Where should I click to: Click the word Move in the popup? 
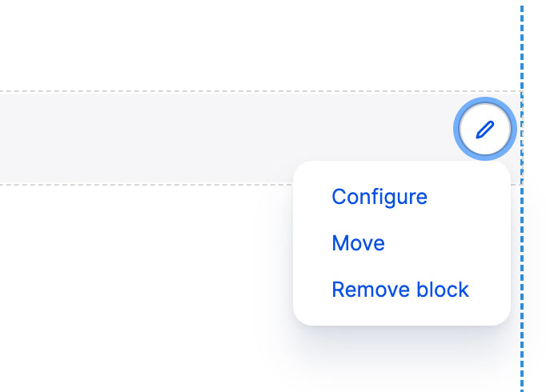358,242
